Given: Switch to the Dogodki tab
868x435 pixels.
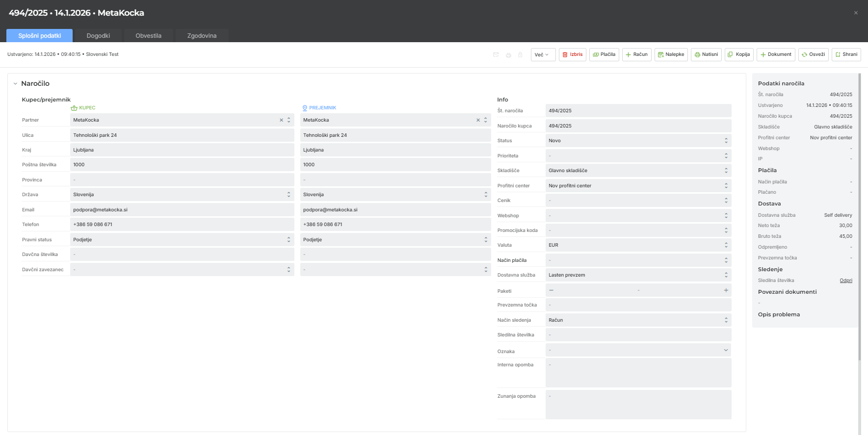Looking at the screenshot, I should pos(98,36).
